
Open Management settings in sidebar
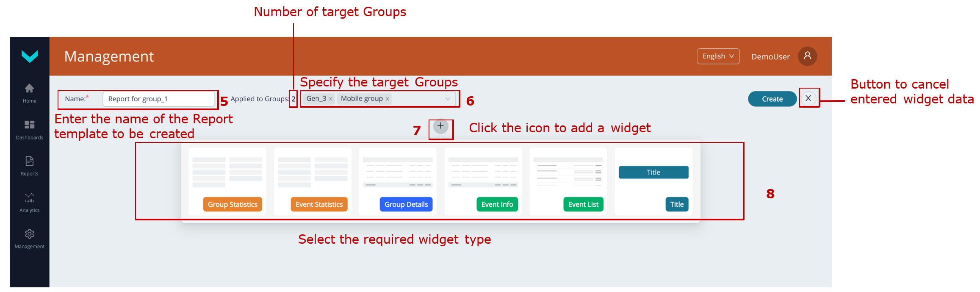(29, 239)
